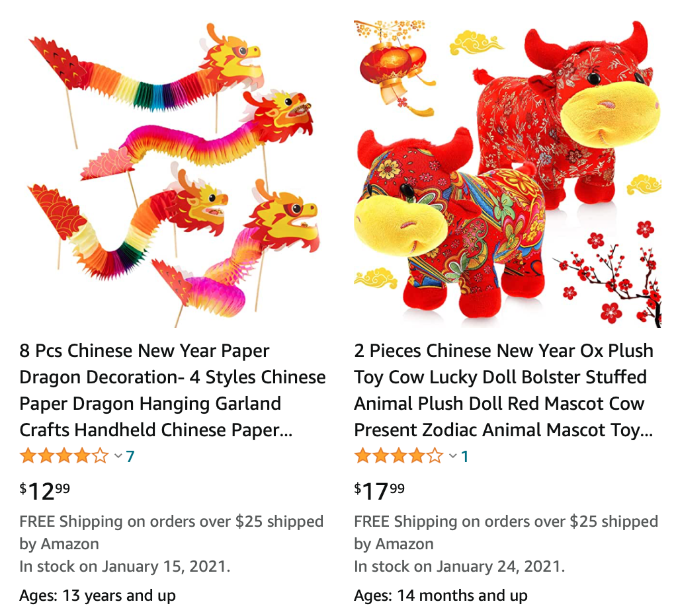676x616 pixels.
Task: Click the paper dragon star rating
Action: (64, 456)
